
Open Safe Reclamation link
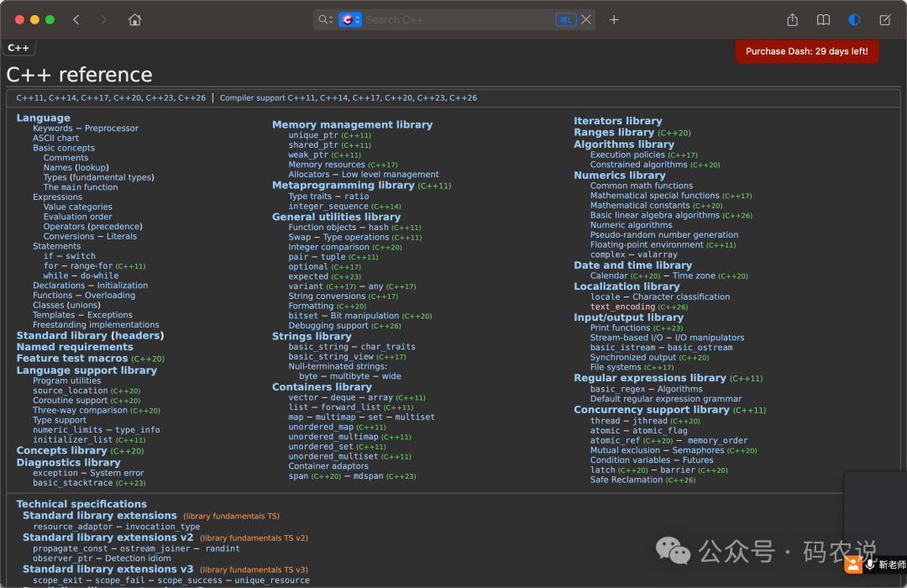point(627,480)
